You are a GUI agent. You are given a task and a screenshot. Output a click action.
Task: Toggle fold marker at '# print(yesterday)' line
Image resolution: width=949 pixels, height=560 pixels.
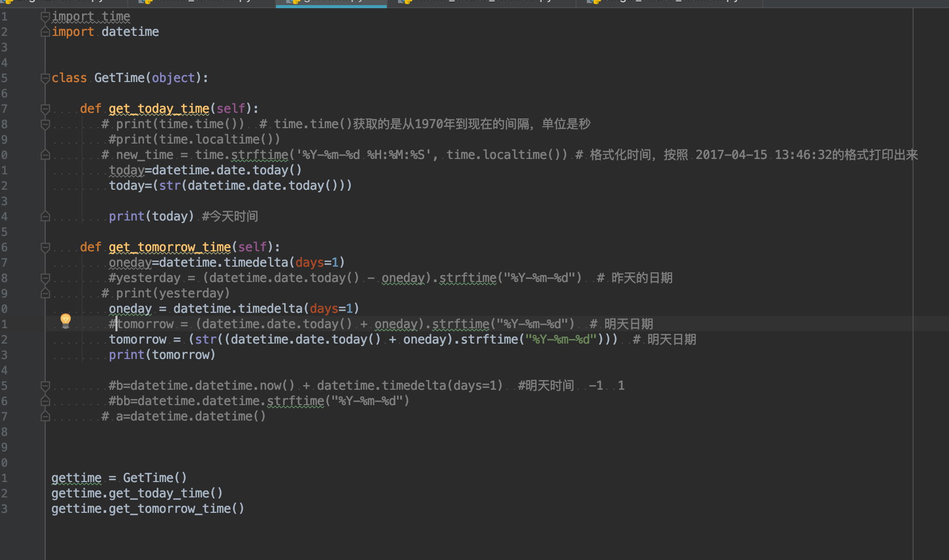45,293
